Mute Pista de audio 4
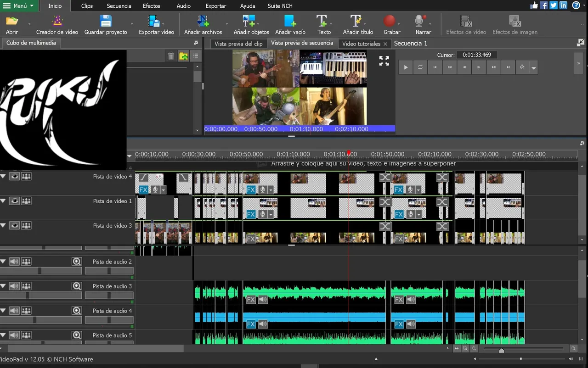588x368 pixels. 14,311
